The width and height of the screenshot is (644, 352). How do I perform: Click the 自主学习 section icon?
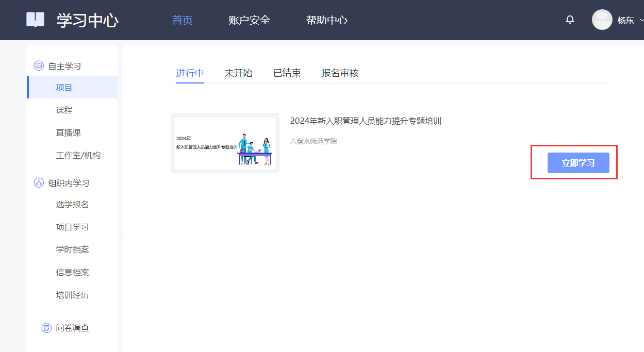(x=39, y=65)
